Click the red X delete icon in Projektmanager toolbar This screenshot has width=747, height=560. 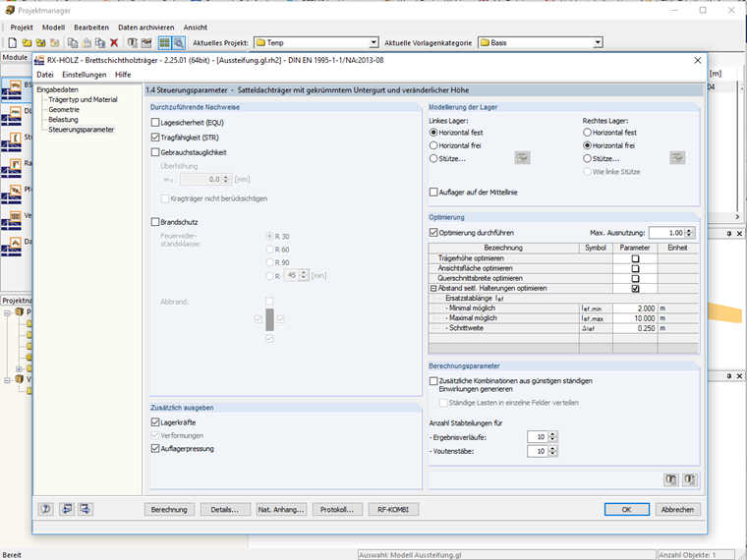coord(114,43)
